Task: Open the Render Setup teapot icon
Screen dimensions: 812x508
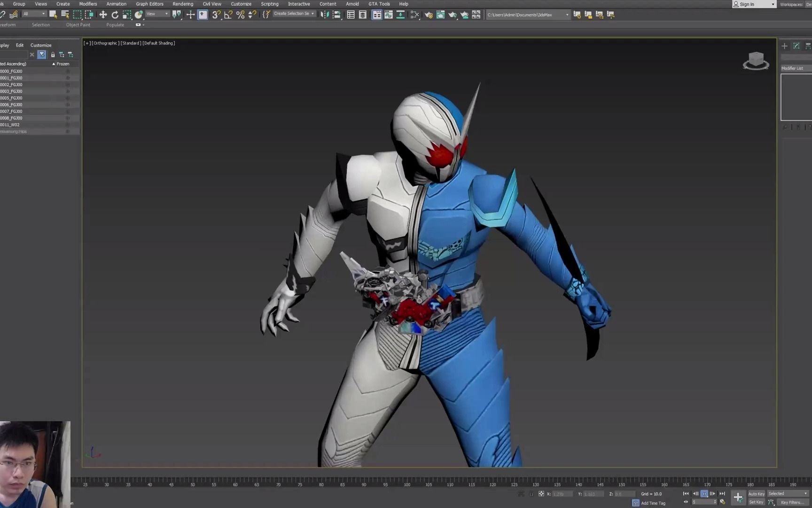Action: [x=429, y=15]
